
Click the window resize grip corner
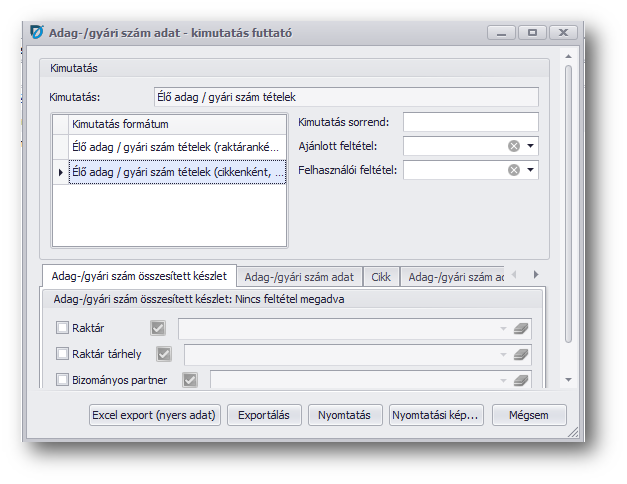[573, 432]
